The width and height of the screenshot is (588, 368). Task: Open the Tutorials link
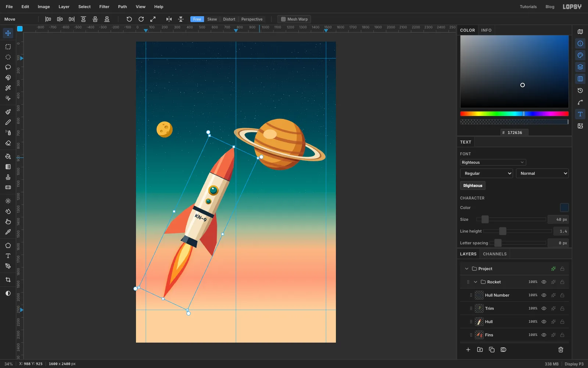coord(528,7)
